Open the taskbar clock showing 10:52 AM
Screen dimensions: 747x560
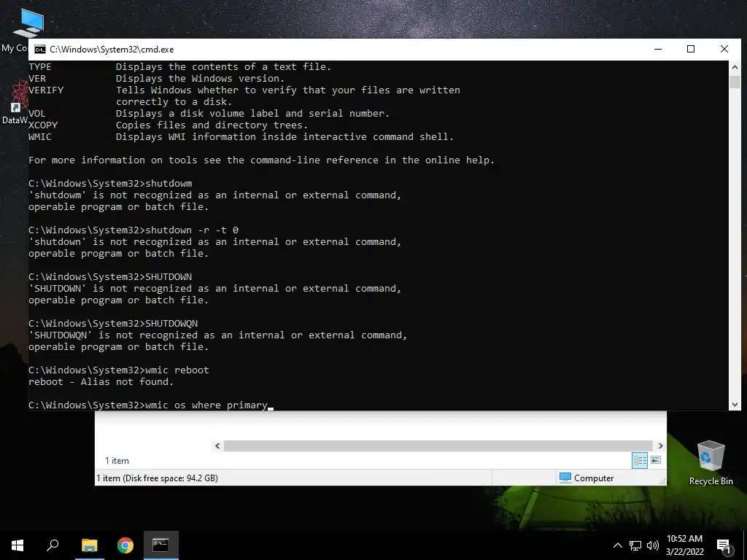tap(684, 545)
